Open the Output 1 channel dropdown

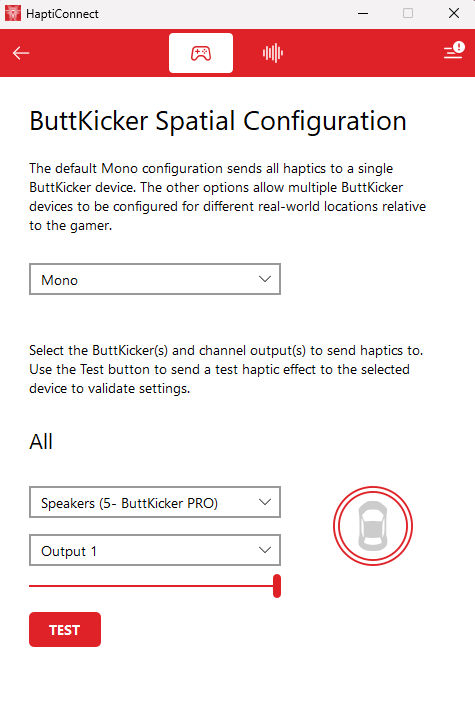(x=155, y=550)
